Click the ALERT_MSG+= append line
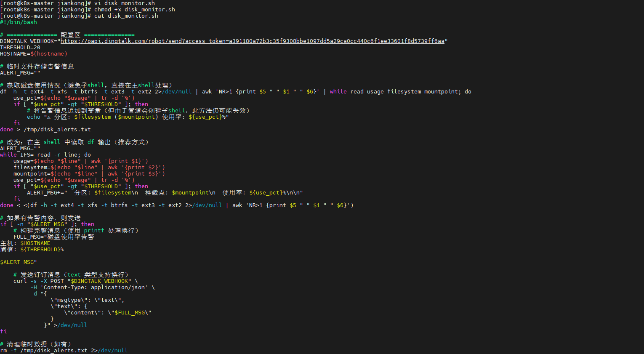The height and width of the screenshot is (354, 644). pyautogui.click(x=165, y=193)
